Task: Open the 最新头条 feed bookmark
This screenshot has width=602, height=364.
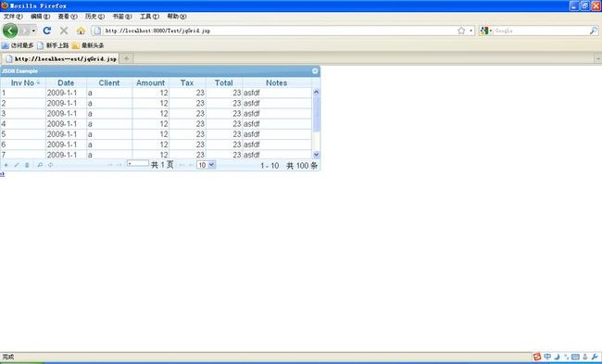Action: pos(88,45)
